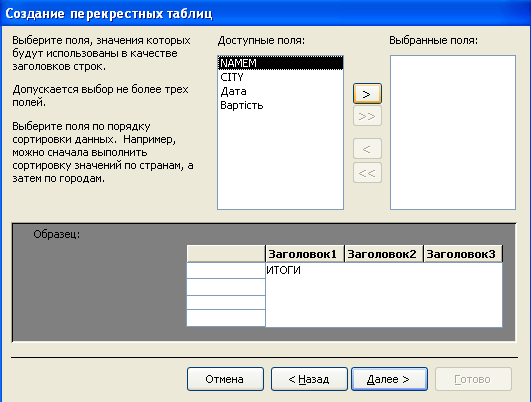Remove field using the < button
Viewport: 531px width, 402px height.
367,149
